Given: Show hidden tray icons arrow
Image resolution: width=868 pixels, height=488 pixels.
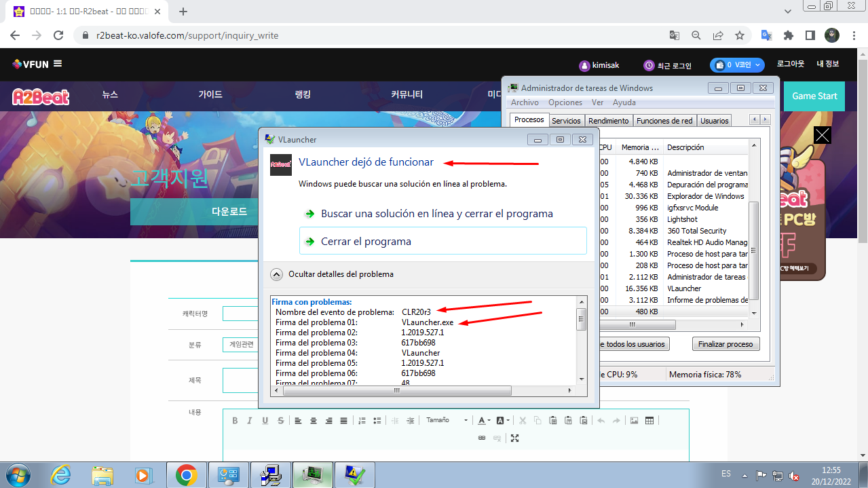Looking at the screenshot, I should pyautogui.click(x=745, y=475).
